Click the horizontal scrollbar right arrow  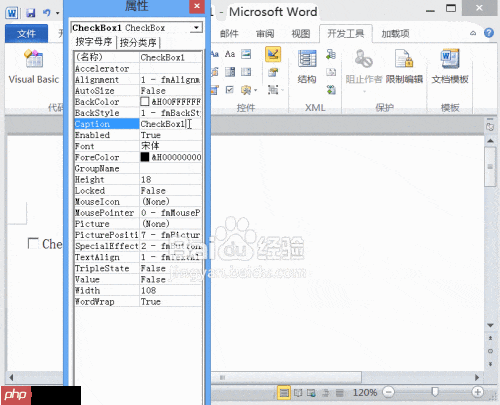[477, 377]
